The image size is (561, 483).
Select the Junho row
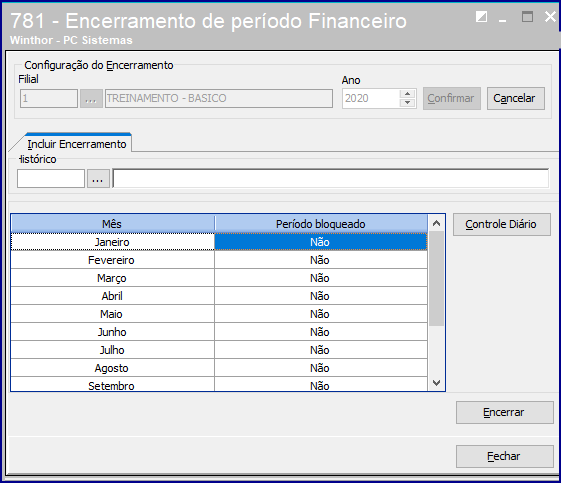click(x=219, y=332)
